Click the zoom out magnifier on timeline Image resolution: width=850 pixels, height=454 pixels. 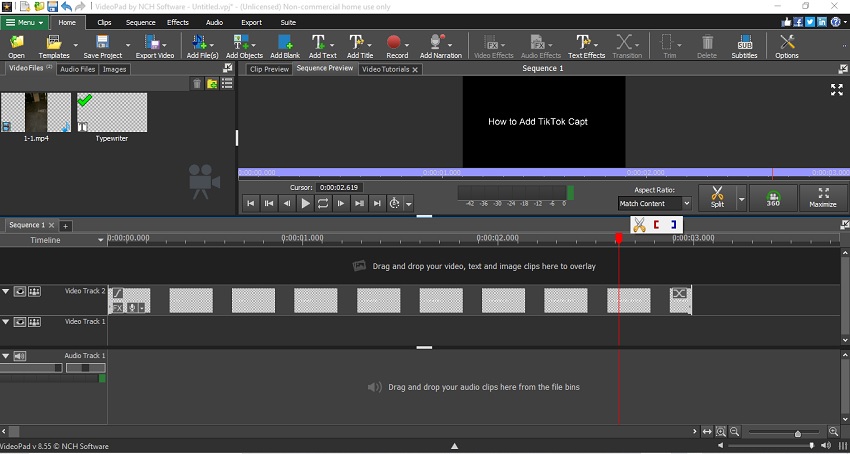735,432
